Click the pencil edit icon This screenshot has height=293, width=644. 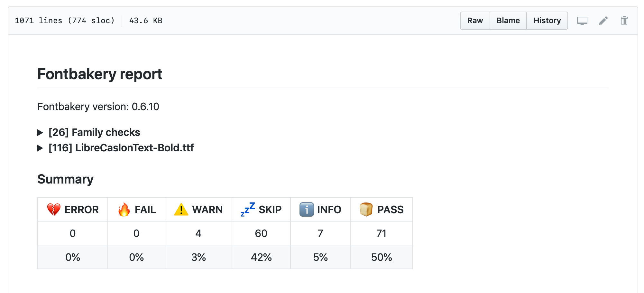pyautogui.click(x=603, y=21)
